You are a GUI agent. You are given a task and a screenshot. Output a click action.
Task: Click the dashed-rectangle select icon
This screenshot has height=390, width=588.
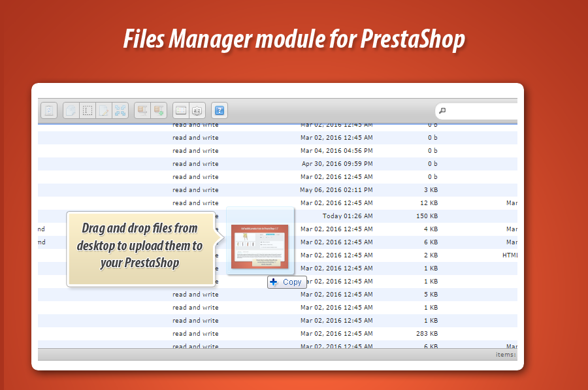pyautogui.click(x=87, y=110)
